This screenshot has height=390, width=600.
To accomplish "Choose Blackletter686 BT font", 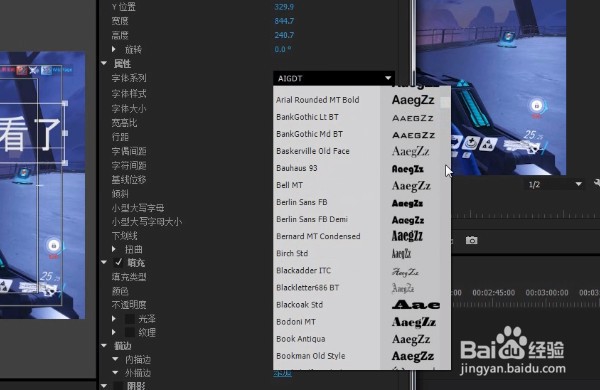I will pyautogui.click(x=307, y=288).
